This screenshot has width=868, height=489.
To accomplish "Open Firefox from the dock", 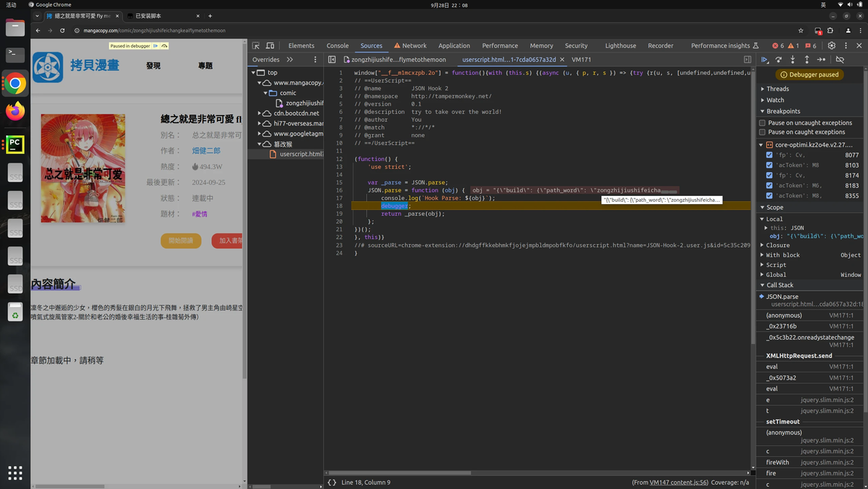I will pos(15,112).
